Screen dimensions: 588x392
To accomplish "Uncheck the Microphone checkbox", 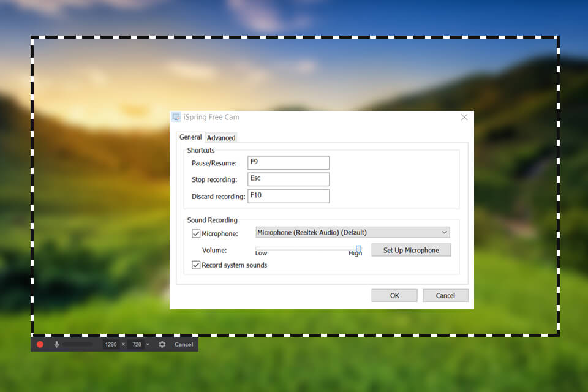I will [196, 234].
